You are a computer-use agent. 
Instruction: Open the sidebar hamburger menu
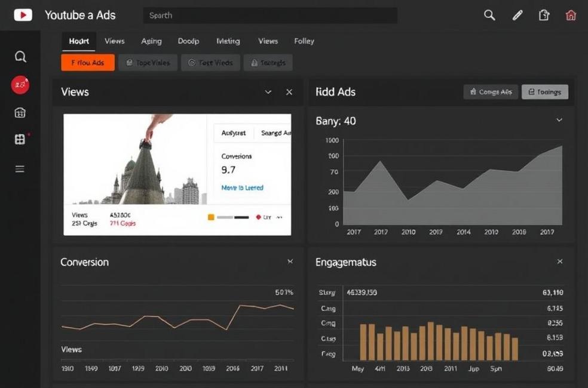(20, 169)
